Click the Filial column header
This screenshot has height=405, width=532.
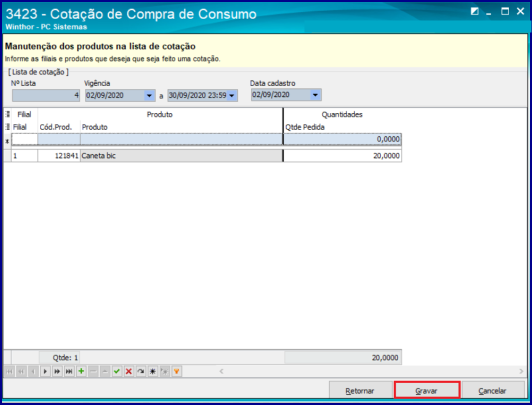[24, 127]
